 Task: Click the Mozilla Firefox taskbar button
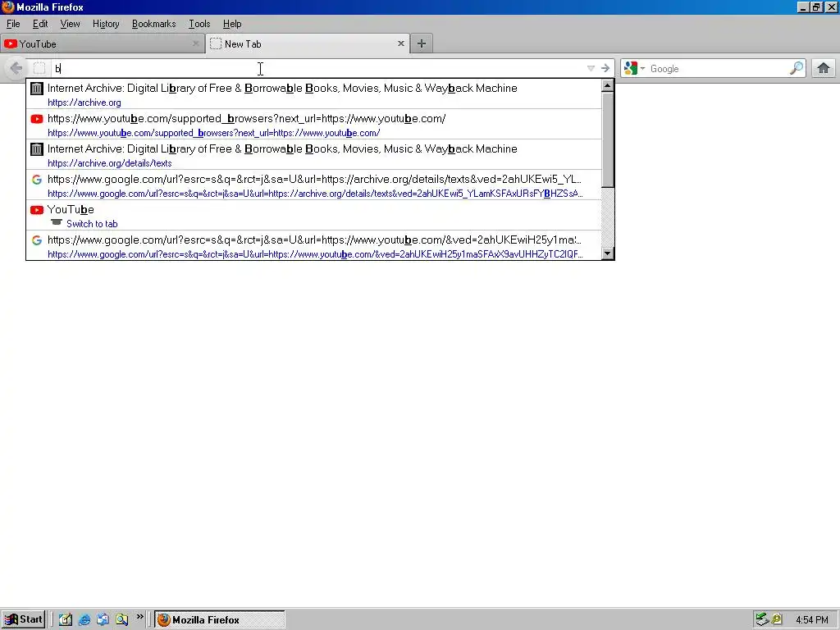tap(220, 619)
